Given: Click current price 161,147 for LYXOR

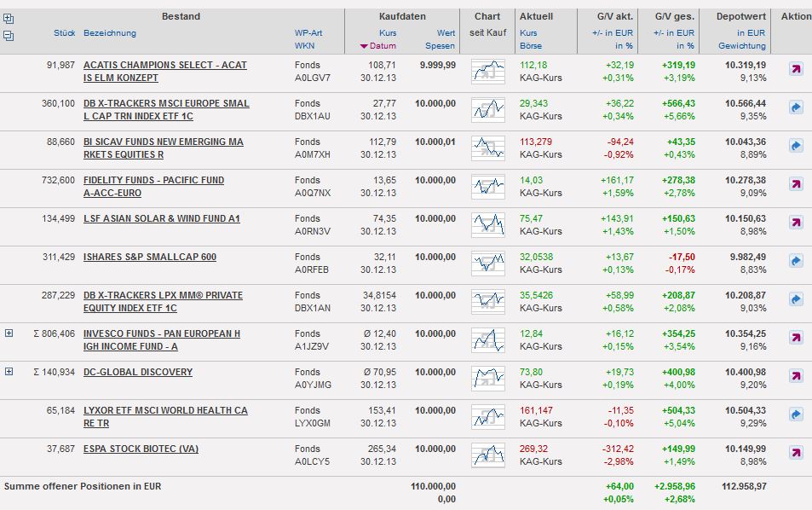Looking at the screenshot, I should tap(536, 410).
